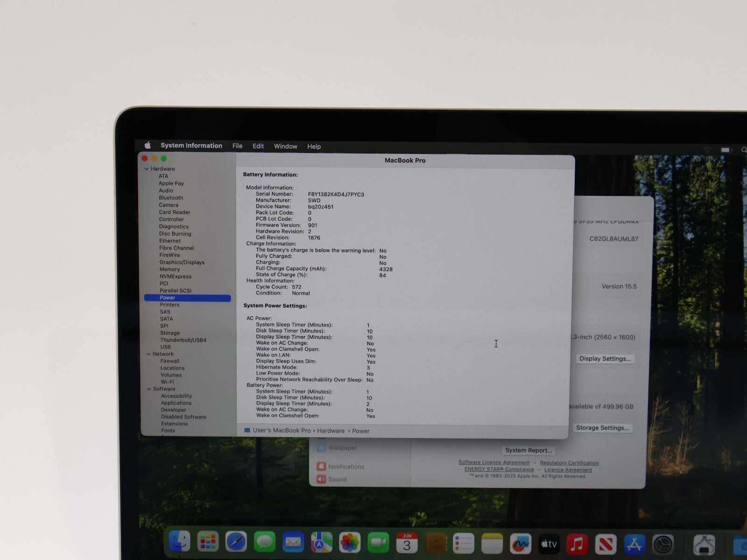Open App Store from the Dock
The image size is (747, 560).
pyautogui.click(x=634, y=545)
